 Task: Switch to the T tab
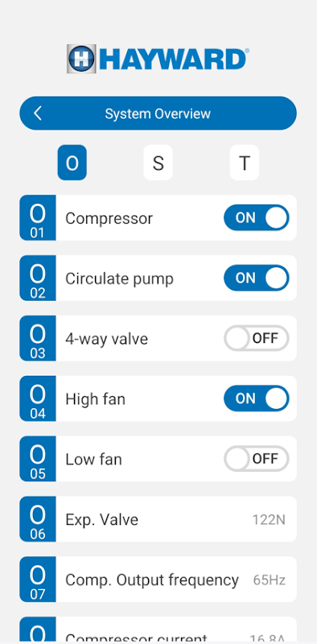245,163
